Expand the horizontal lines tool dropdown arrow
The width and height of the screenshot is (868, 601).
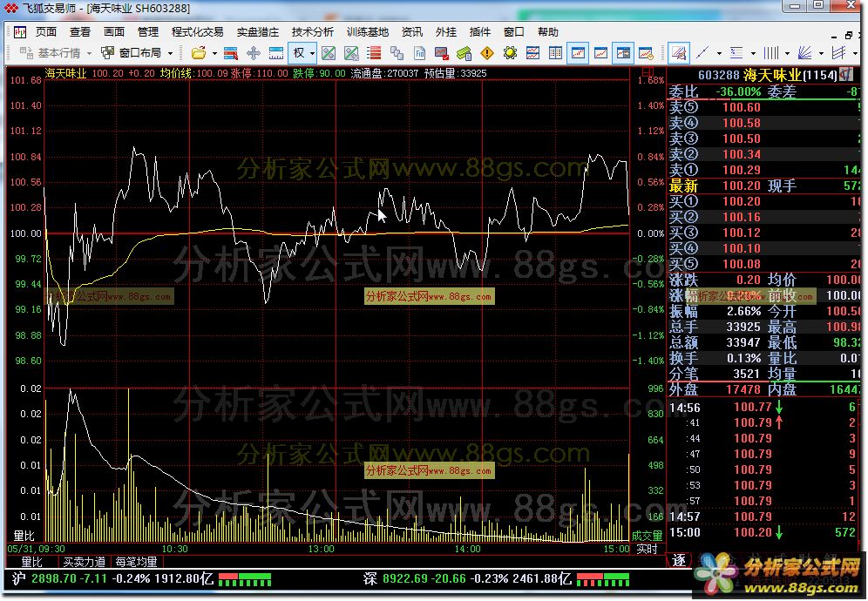[753, 54]
